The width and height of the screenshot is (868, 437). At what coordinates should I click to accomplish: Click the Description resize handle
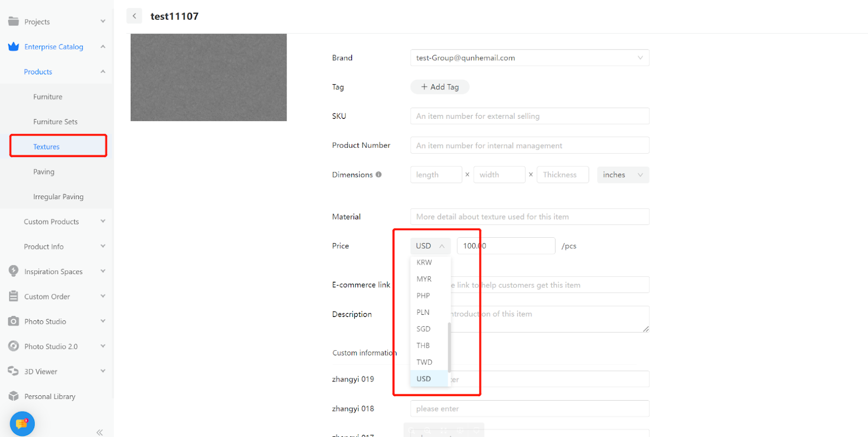tap(646, 329)
